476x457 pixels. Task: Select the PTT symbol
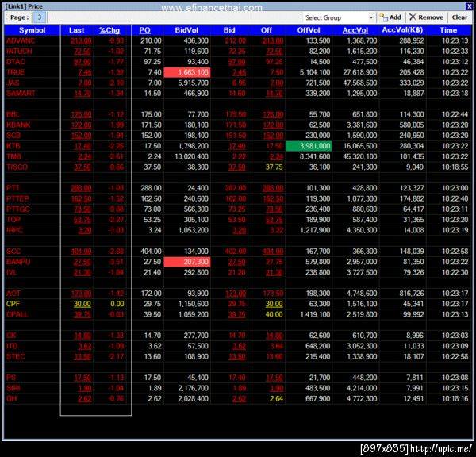point(13,188)
